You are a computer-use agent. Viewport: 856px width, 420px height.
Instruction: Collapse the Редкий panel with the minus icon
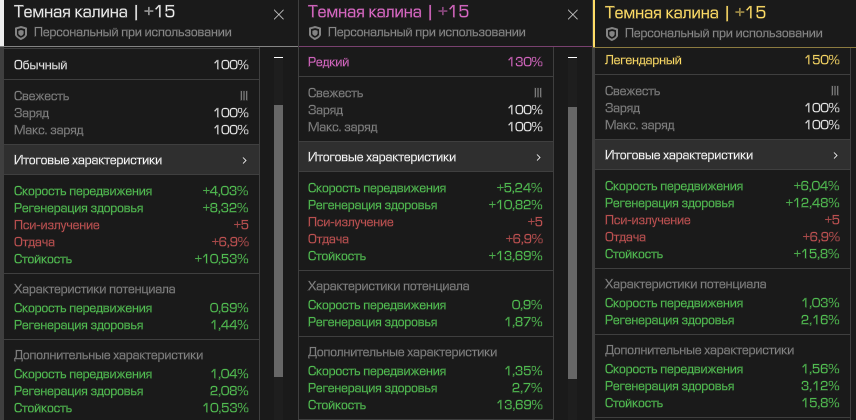[x=573, y=57]
